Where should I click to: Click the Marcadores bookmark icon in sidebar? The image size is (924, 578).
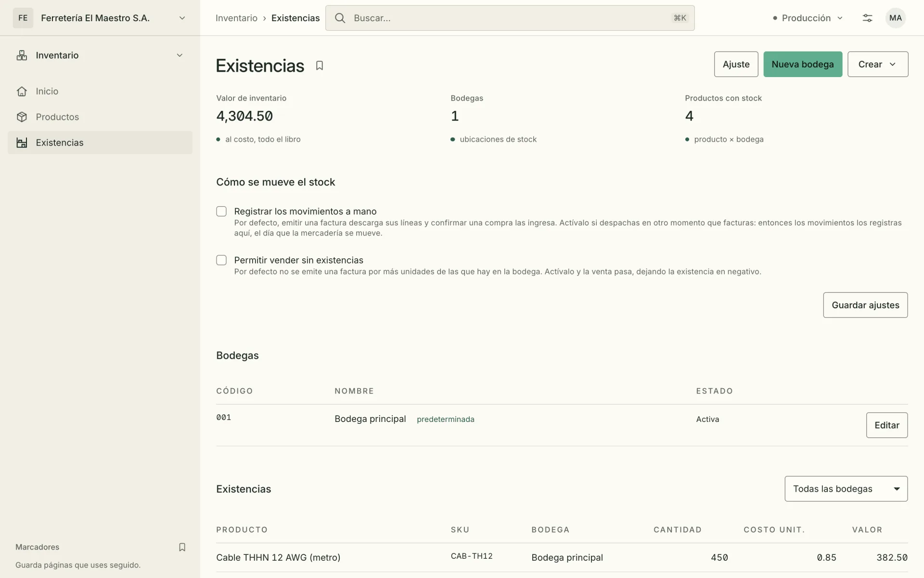coord(182,547)
